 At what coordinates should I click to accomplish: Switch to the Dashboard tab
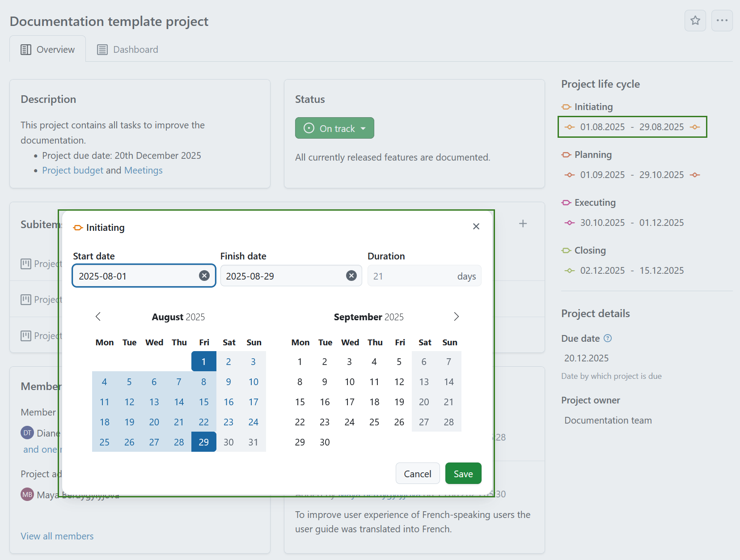(x=127, y=49)
